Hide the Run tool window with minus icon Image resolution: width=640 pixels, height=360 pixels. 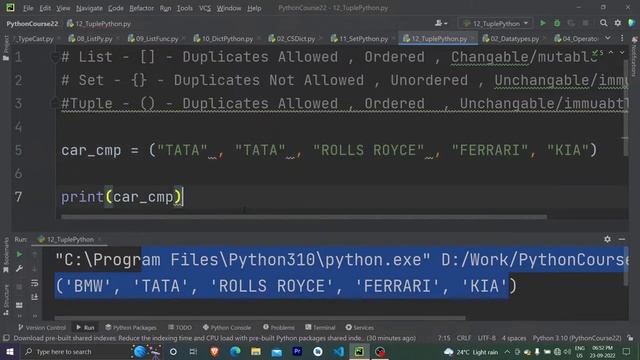pos(622,239)
